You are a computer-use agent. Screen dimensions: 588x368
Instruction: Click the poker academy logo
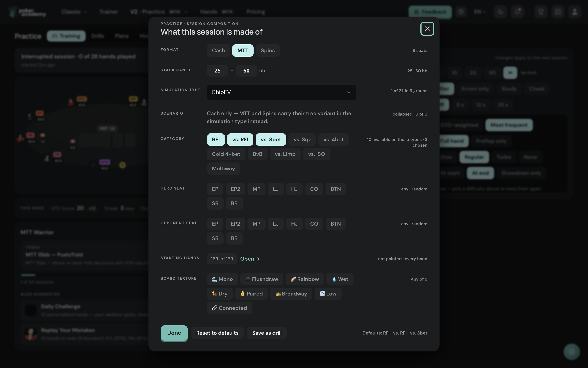point(27,12)
